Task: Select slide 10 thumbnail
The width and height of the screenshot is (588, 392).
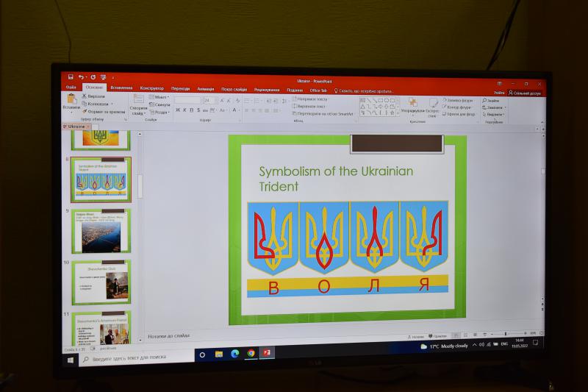Action: point(101,282)
